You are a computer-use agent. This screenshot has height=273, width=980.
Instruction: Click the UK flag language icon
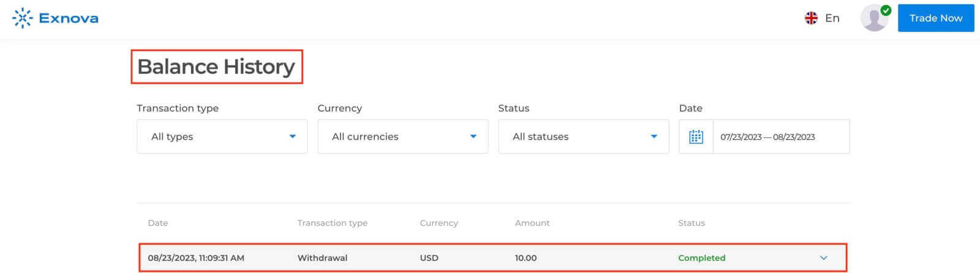[811, 18]
